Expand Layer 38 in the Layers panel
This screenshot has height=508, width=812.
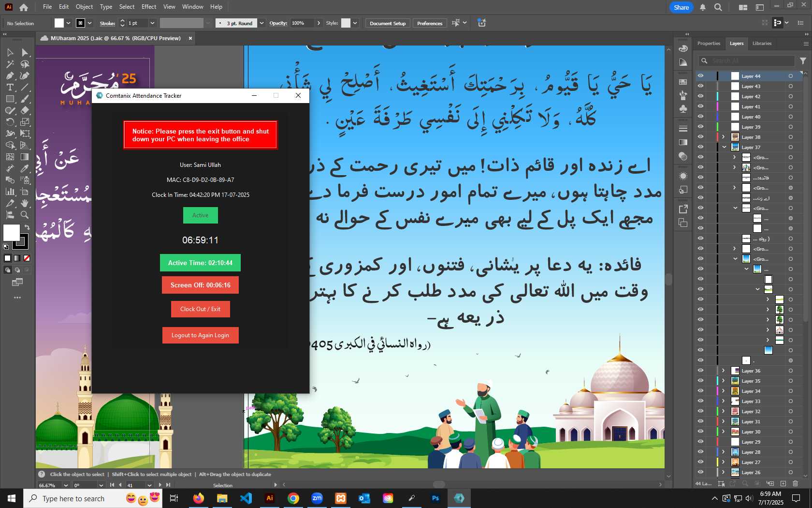point(724,137)
